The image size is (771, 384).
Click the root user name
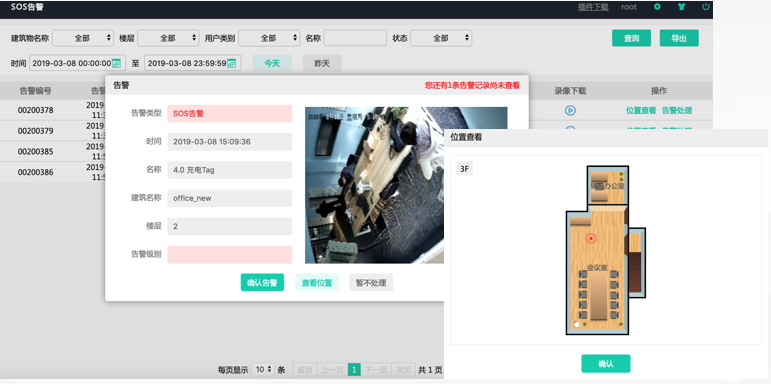tap(629, 7)
